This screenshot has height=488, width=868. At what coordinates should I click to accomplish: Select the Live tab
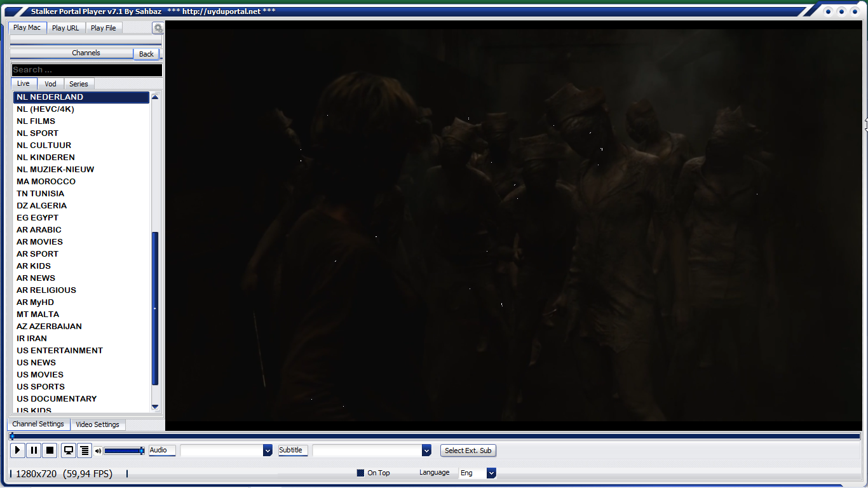point(24,83)
